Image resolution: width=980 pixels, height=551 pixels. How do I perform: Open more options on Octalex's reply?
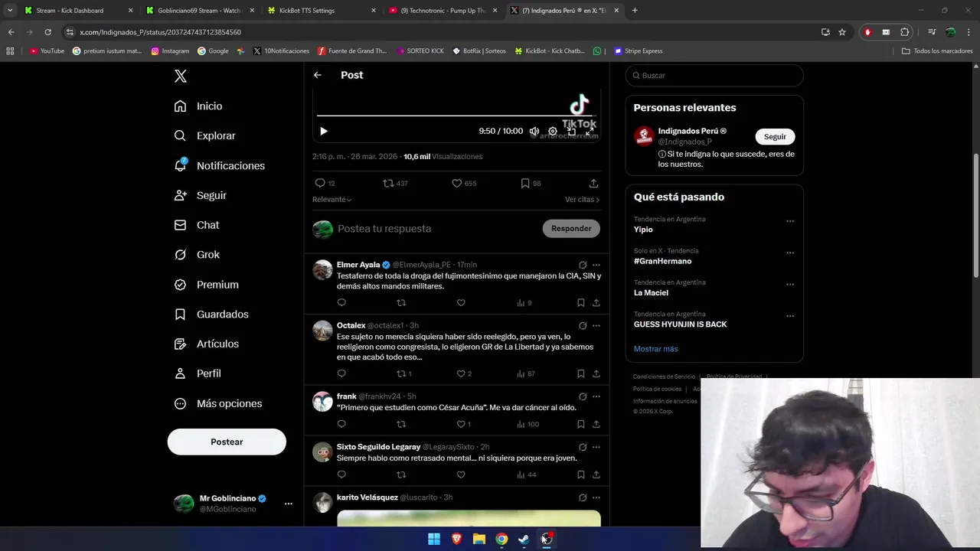click(x=596, y=326)
